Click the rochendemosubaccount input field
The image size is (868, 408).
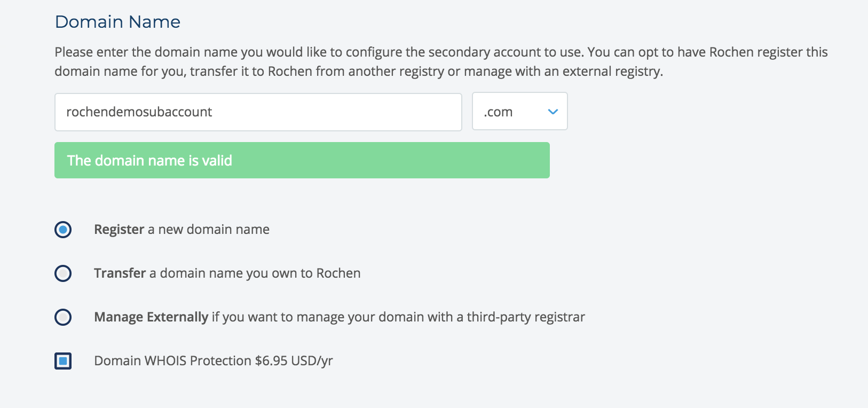(258, 112)
